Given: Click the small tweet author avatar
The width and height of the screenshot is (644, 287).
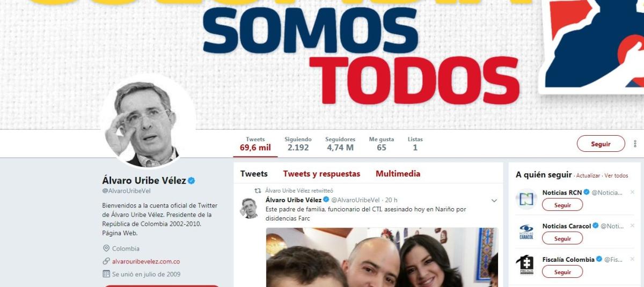Looking at the screenshot, I should click(248, 208).
